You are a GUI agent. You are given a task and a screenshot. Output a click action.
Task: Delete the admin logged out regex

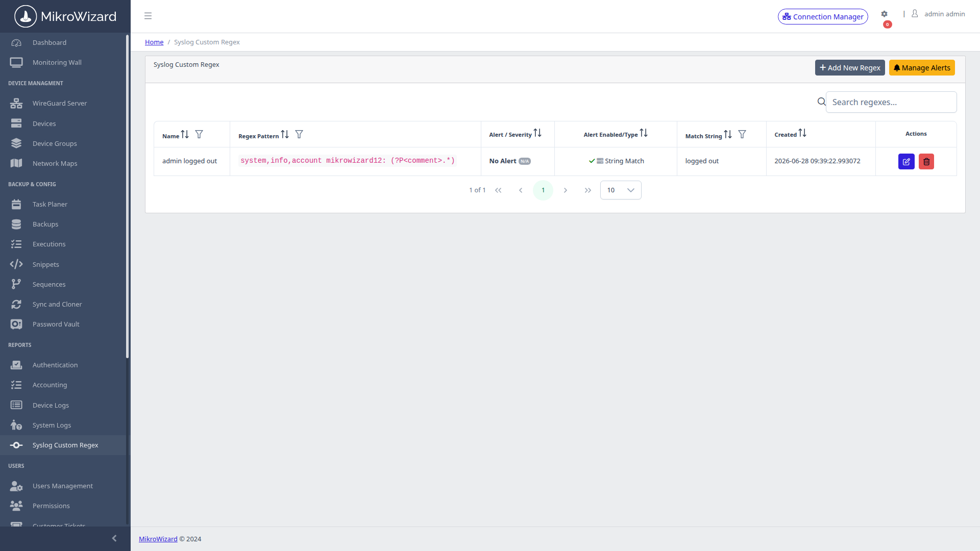point(926,162)
